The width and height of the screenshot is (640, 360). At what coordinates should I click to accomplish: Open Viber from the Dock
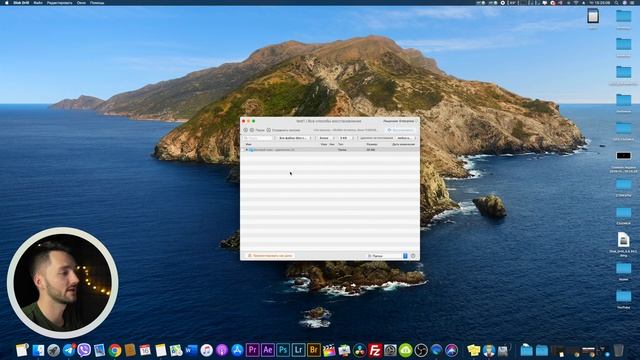coord(84,350)
